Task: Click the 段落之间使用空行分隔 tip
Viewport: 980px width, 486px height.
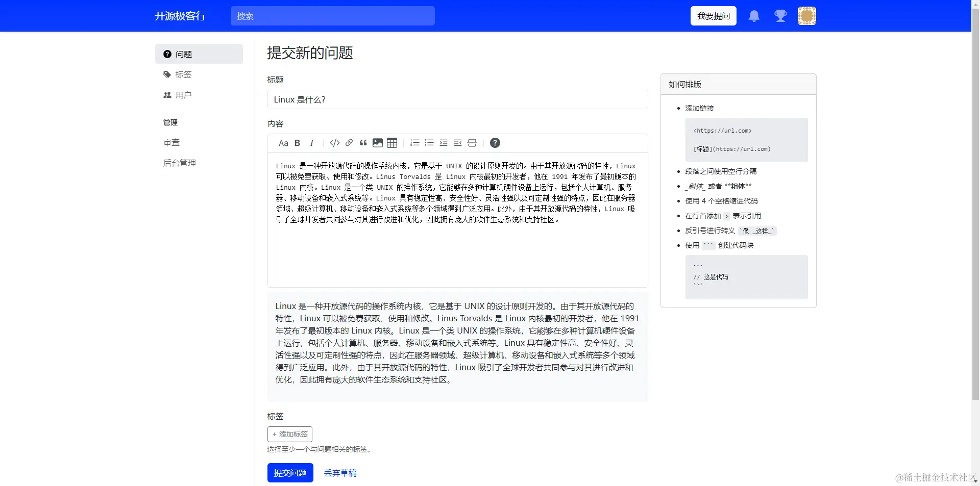Action: pos(721,171)
